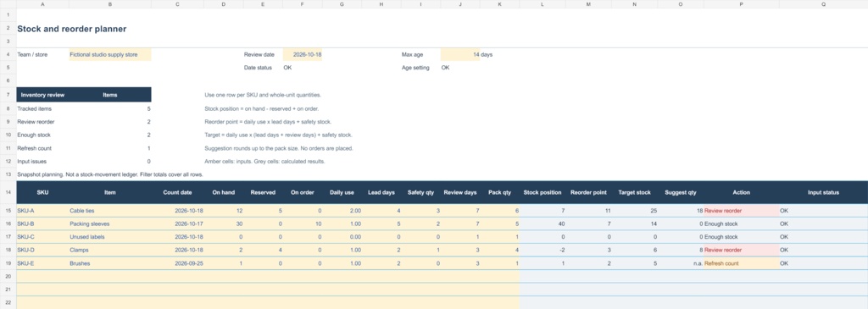Screen dimensions: 868x309
Task: Click the SKU-B cell
Action: (42, 223)
